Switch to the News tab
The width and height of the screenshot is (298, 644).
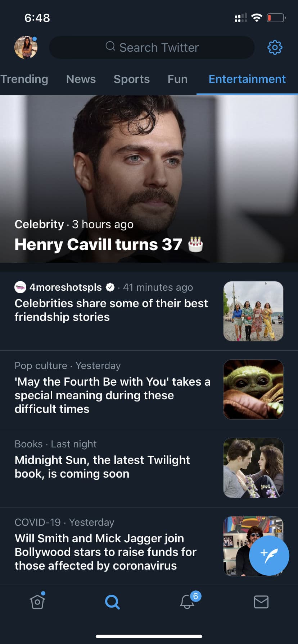pyautogui.click(x=81, y=79)
